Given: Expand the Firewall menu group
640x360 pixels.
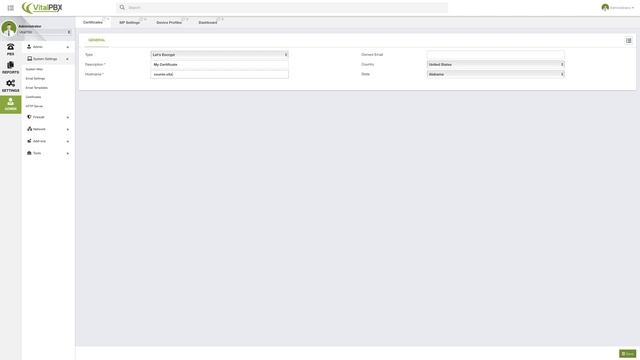Looking at the screenshot, I should click(68, 118).
